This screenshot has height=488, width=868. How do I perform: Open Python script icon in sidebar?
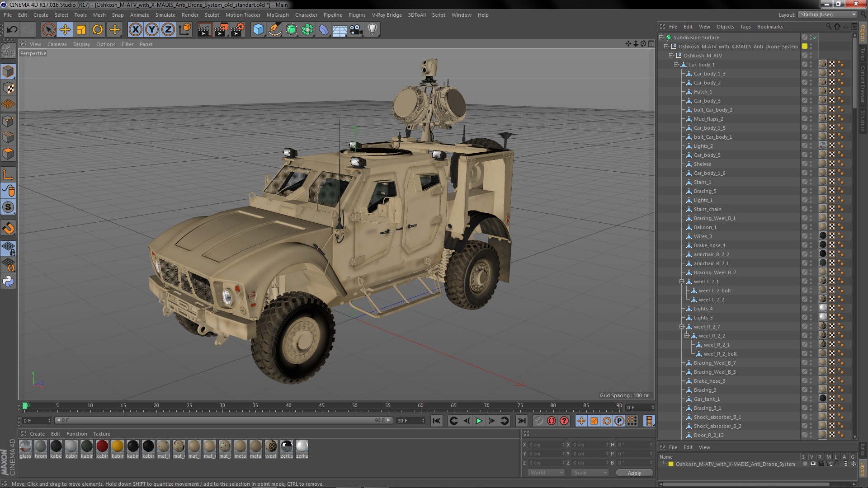coord(8,281)
